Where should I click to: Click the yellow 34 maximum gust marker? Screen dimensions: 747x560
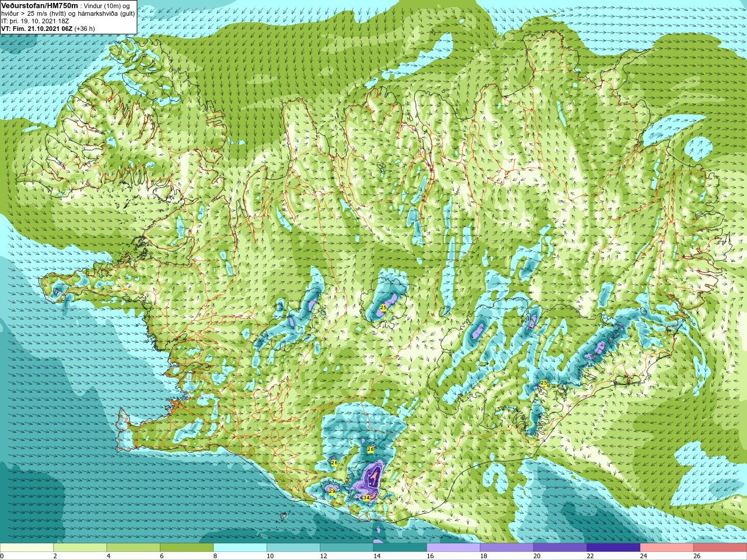pyautogui.click(x=366, y=498)
